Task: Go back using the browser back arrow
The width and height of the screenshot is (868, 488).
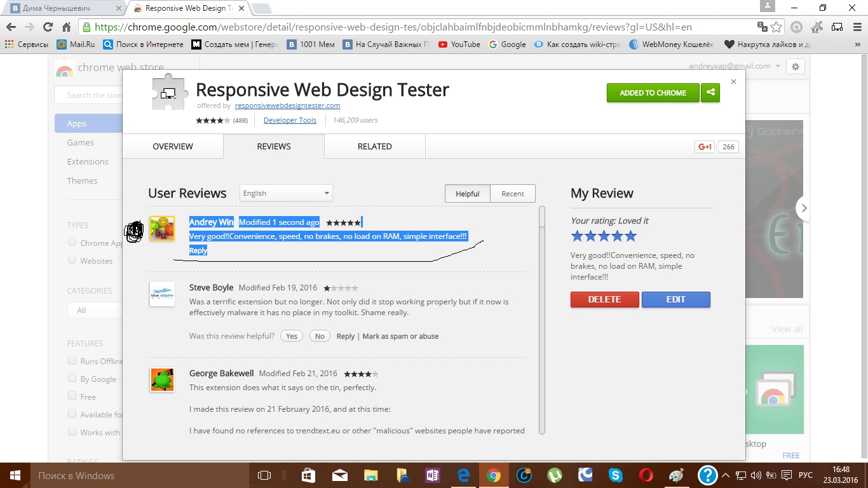Action: click(x=10, y=27)
